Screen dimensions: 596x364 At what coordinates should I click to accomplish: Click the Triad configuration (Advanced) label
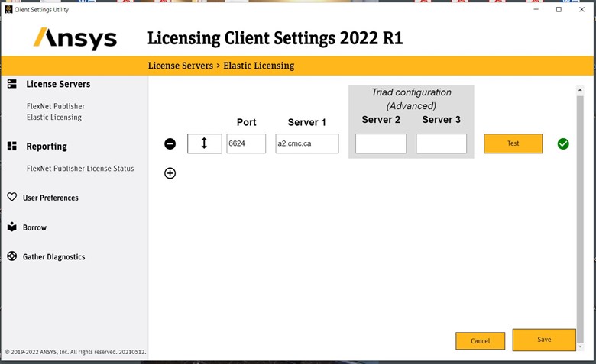point(411,99)
